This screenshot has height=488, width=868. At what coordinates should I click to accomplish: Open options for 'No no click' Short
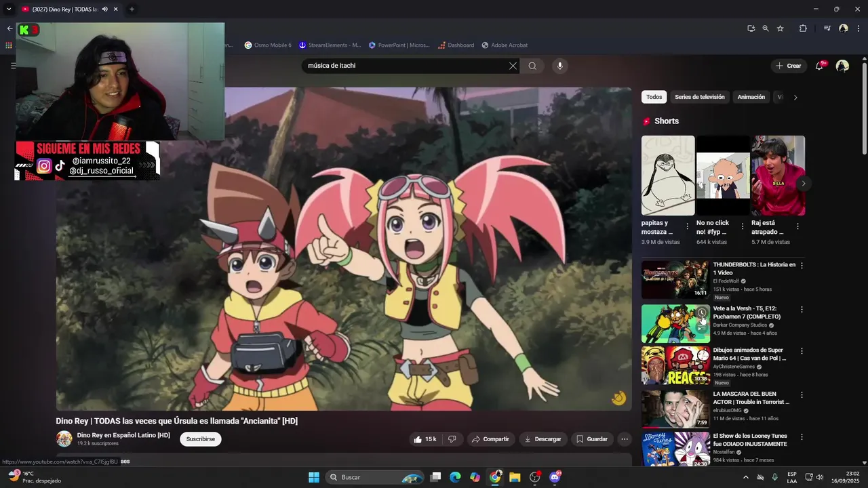point(742,226)
